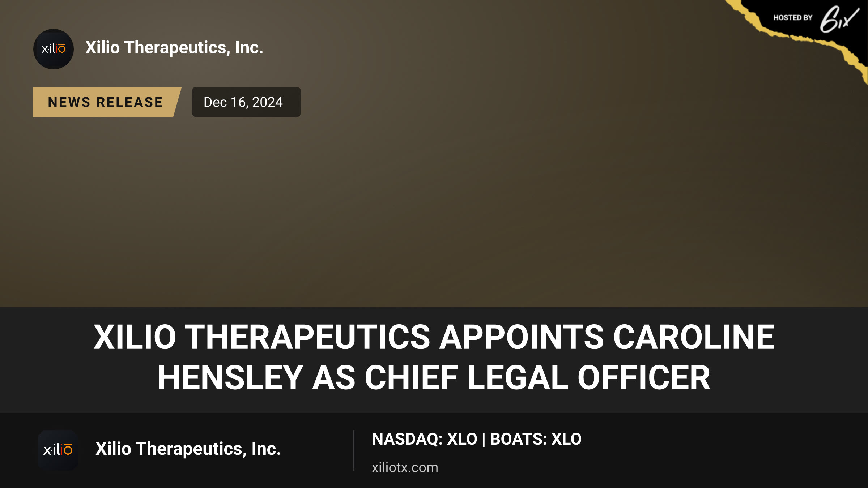
Task: Click the footer Xilio Therapeutics, Inc. name
Action: 188,449
